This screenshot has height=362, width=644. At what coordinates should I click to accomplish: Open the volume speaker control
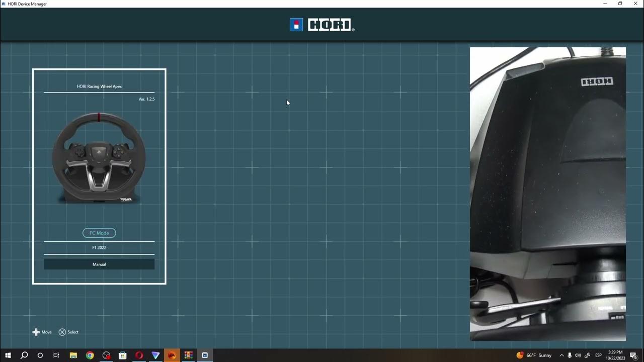(x=578, y=355)
